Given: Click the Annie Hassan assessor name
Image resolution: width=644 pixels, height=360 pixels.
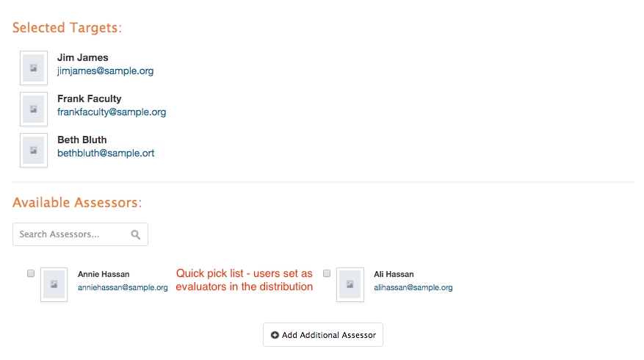Looking at the screenshot, I should coord(103,274).
